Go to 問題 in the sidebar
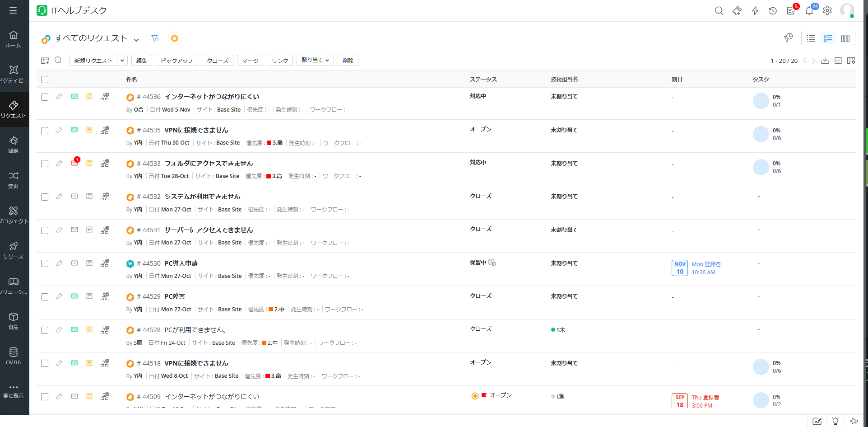868x427 pixels. [14, 145]
